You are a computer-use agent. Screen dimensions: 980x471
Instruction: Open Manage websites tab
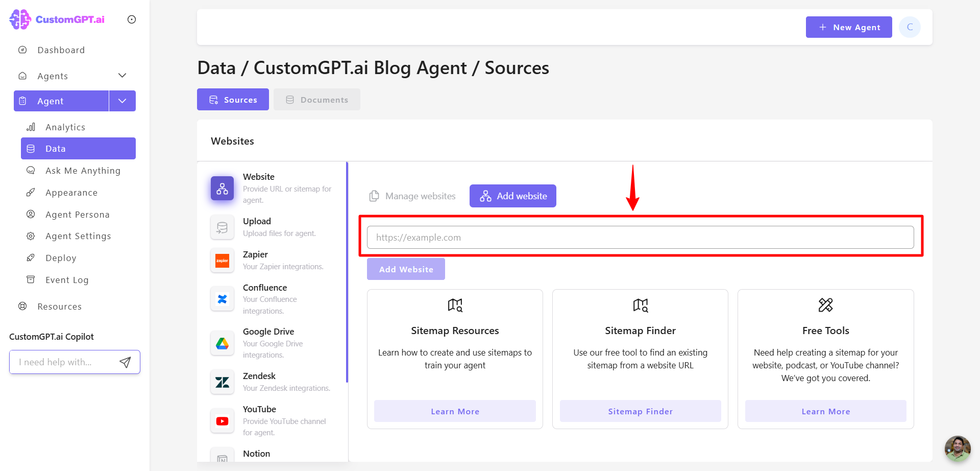click(412, 196)
